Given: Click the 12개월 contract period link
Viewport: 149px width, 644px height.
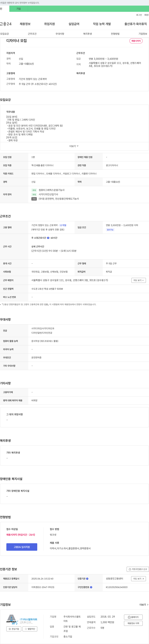Looking at the screenshot, I should (x=63, y=225).
